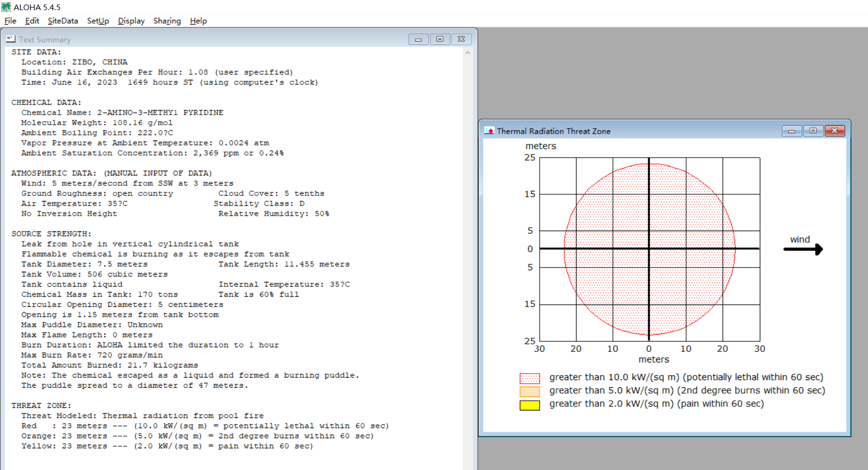Viewport: 868px width, 470px height.
Task: Click the Text Summary scrollbar up arrow
Action: coord(467,53)
